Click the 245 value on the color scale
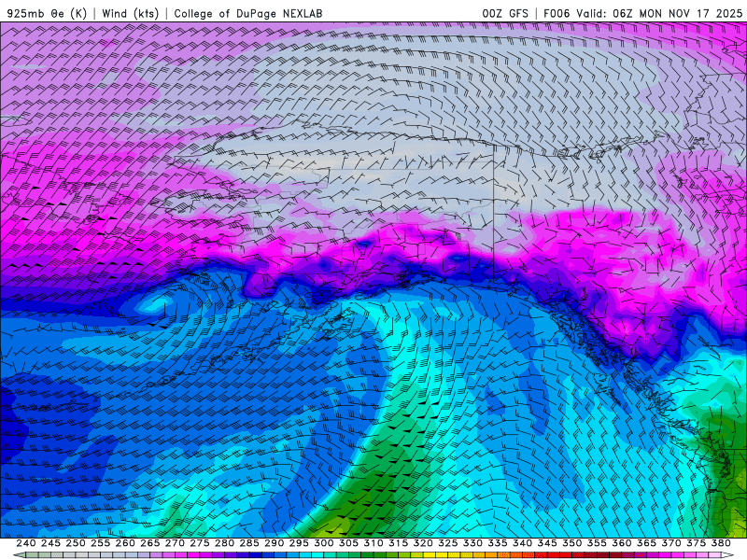747x560 pixels. click(x=50, y=543)
